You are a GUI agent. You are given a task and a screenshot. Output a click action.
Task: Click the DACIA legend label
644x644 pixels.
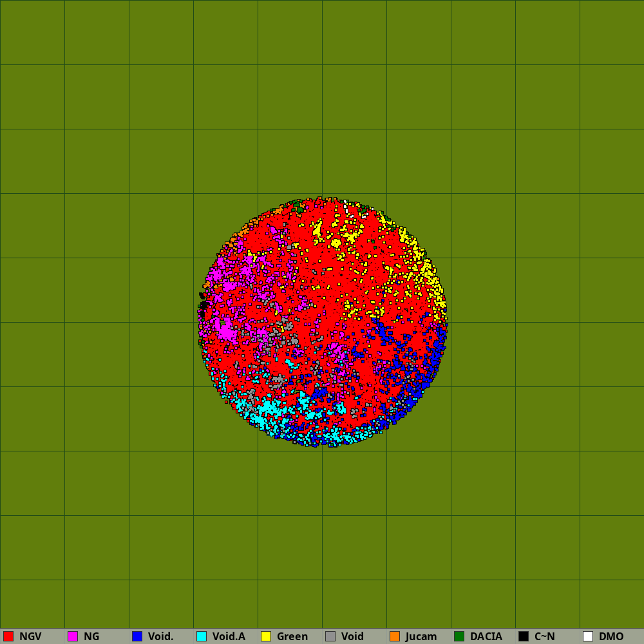pyautogui.click(x=486, y=636)
